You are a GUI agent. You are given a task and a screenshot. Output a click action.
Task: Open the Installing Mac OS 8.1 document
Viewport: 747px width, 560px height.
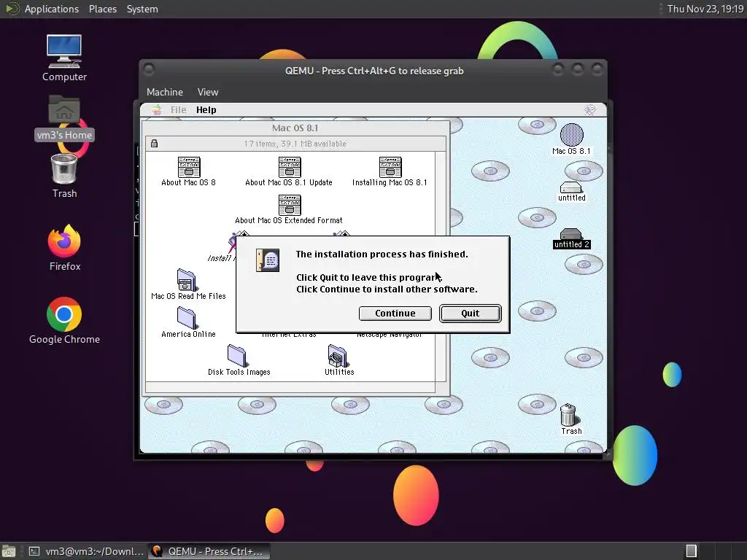[x=390, y=167]
